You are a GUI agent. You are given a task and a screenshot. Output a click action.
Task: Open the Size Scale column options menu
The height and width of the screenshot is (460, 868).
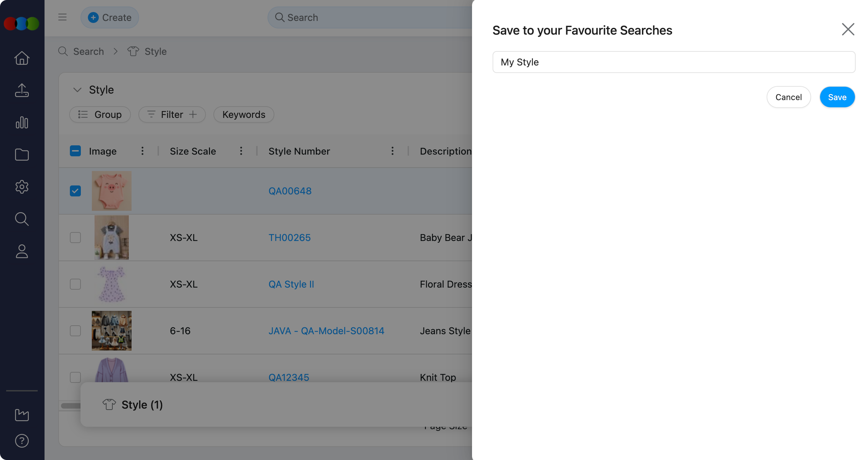pos(241,151)
